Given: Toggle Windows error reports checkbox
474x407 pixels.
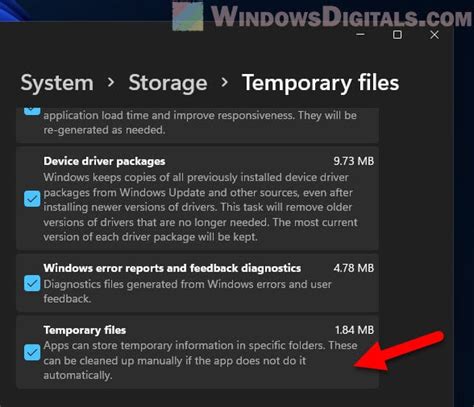Looking at the screenshot, I should pos(32,283).
